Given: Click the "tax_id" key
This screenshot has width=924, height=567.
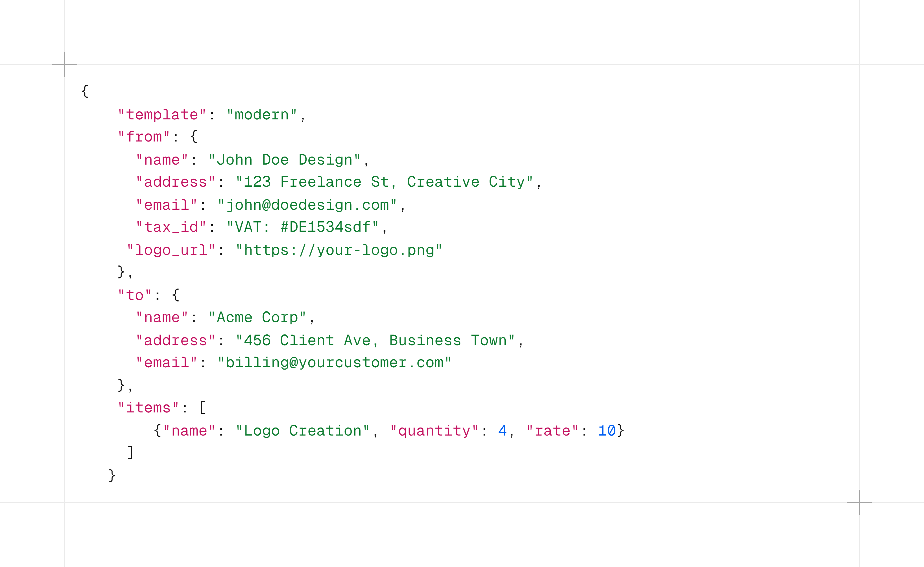Looking at the screenshot, I should 171,227.
